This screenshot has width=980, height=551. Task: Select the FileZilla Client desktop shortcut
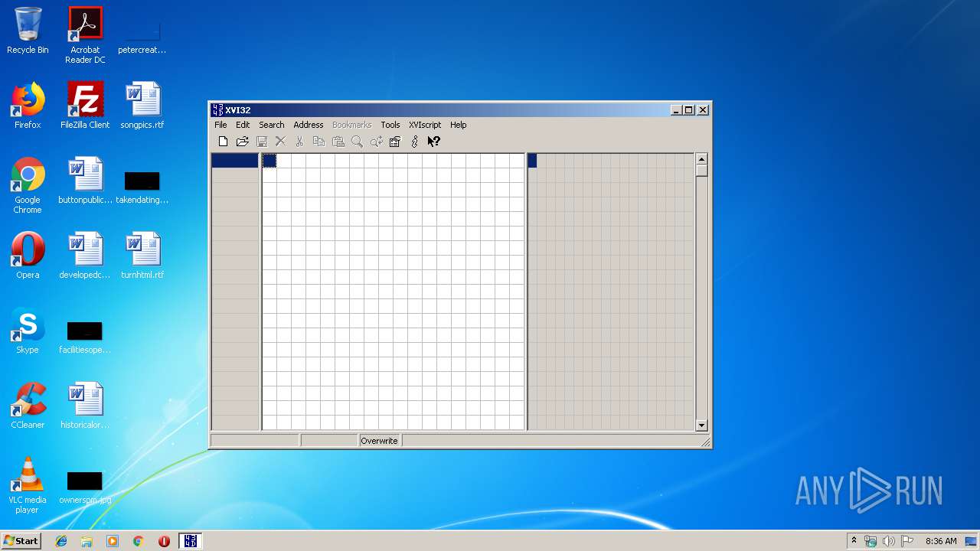(x=85, y=106)
